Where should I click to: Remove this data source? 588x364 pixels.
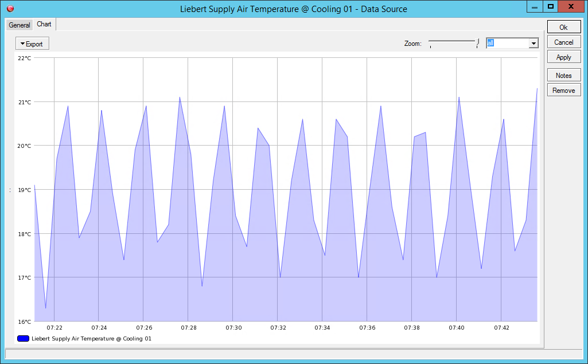coord(563,89)
